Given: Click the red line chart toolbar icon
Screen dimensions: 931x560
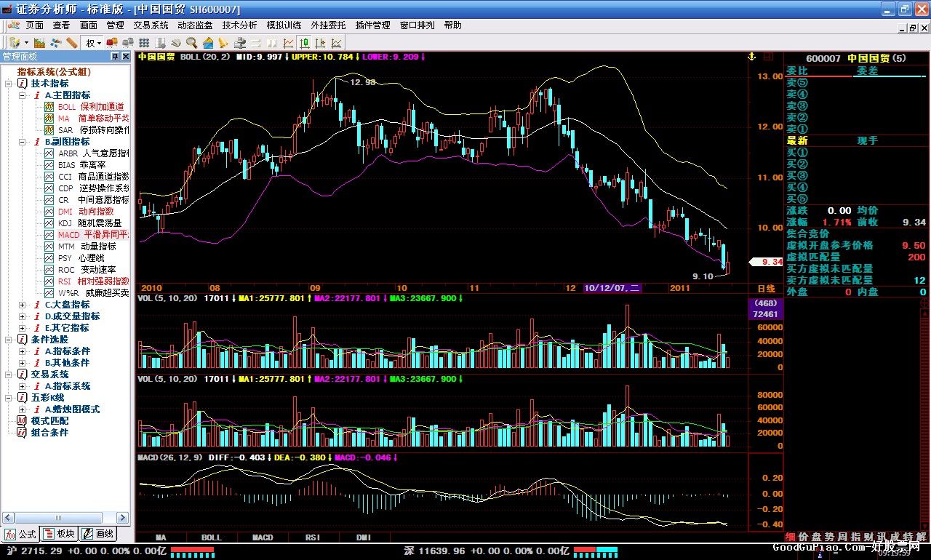Looking at the screenshot, I should click(288, 43).
